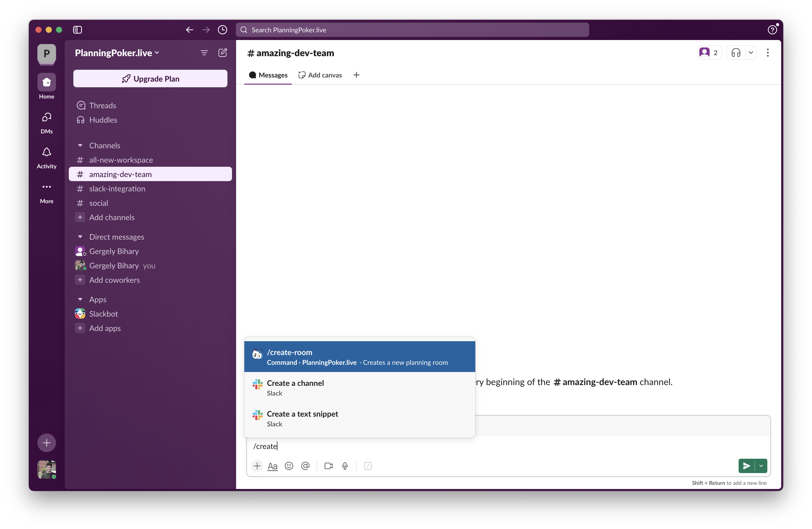812x529 pixels.
Task: Open the all-new-workspace channel
Action: [150, 160]
